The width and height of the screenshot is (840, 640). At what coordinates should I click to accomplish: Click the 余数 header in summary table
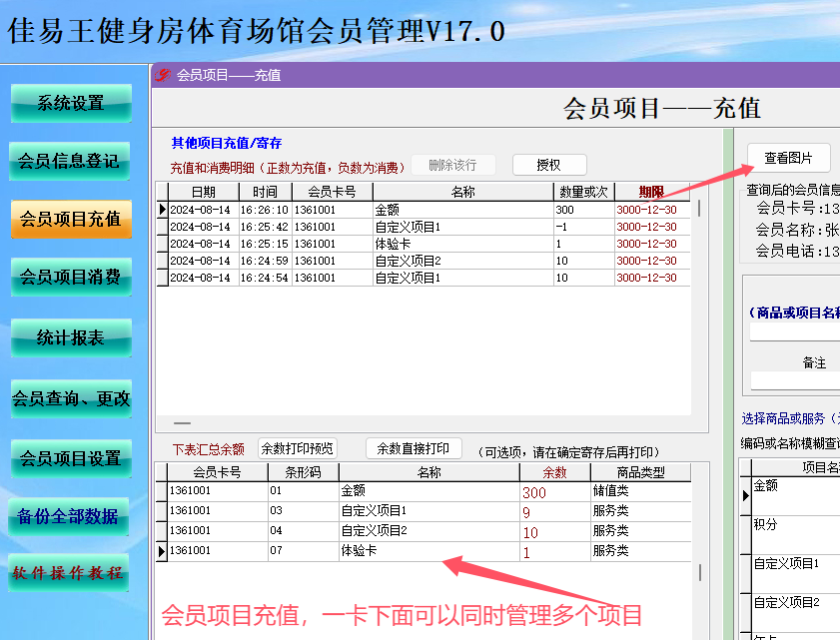554,472
